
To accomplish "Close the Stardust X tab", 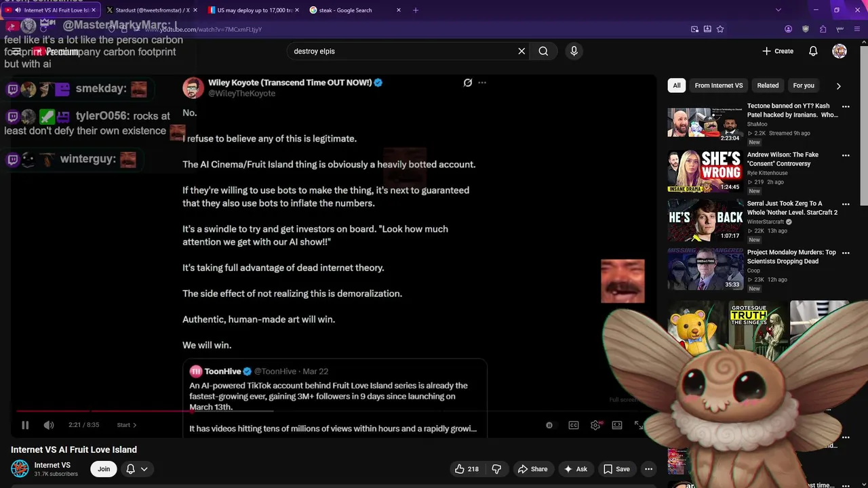I will [x=195, y=10].
